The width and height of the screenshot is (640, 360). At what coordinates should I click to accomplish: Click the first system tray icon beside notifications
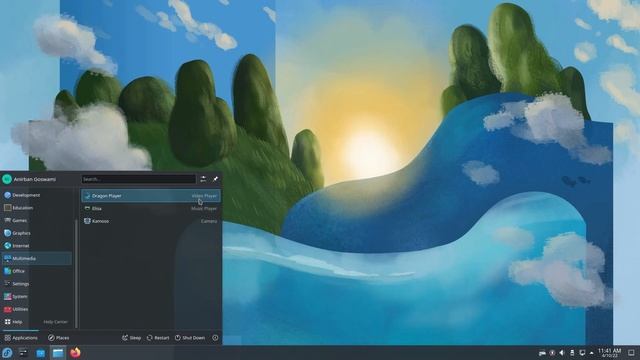coord(542,353)
